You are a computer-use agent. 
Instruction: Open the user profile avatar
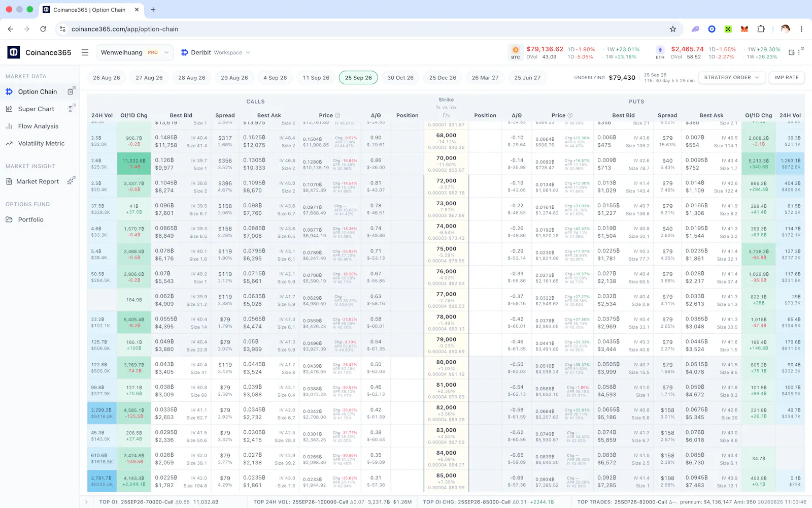pos(785,29)
